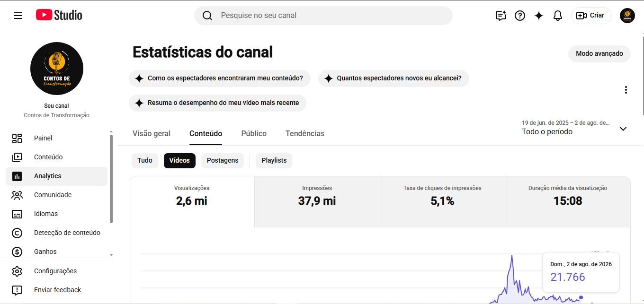This screenshot has height=304, width=644.
Task: Click the YouTube Studio logo
Action: pyautogui.click(x=59, y=15)
